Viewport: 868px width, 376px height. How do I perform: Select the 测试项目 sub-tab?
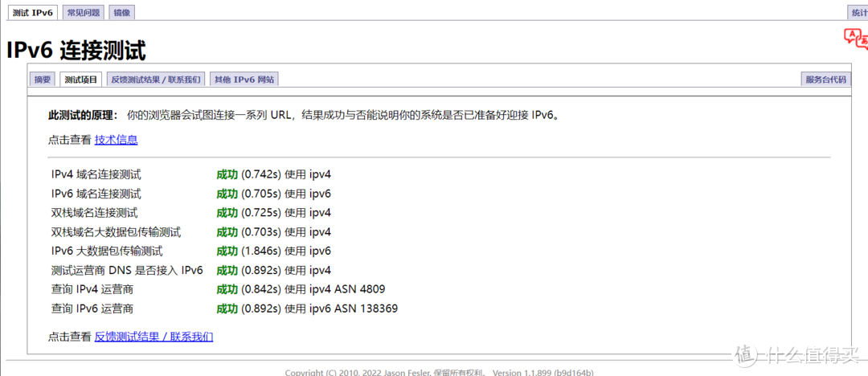tap(81, 80)
